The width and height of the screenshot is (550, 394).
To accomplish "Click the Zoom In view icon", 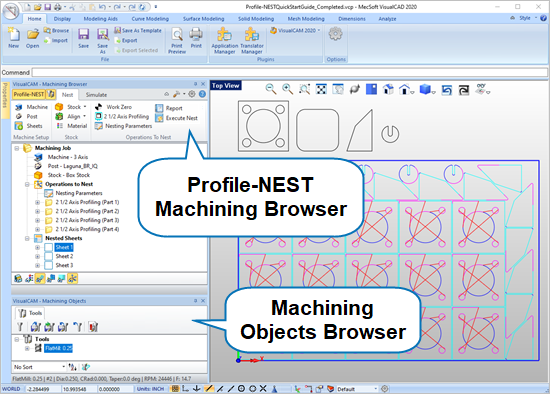I will click(287, 89).
